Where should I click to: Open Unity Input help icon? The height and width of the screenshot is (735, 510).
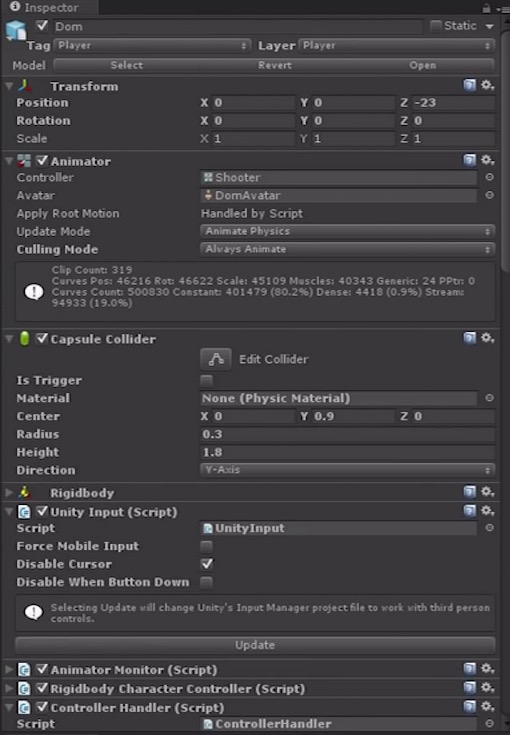pyautogui.click(x=470, y=511)
